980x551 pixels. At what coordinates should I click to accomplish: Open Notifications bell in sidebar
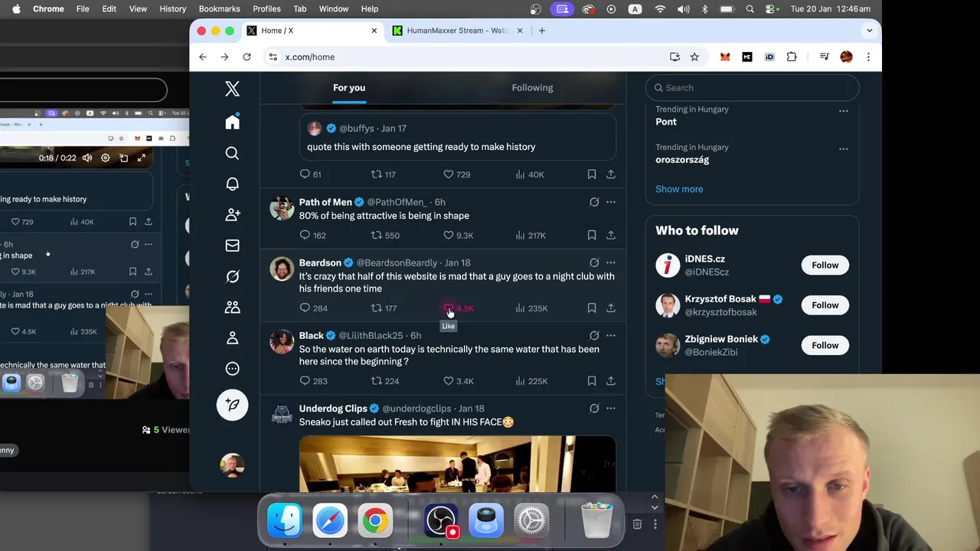[x=232, y=184]
